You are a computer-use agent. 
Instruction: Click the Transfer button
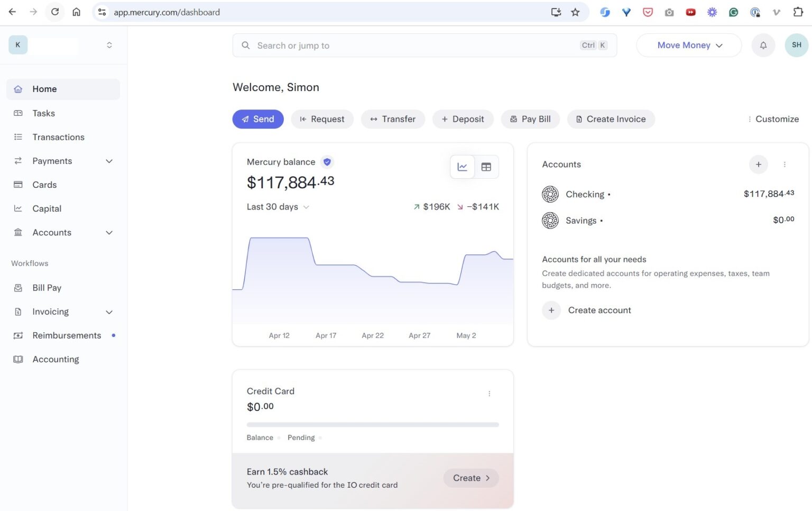click(x=393, y=119)
